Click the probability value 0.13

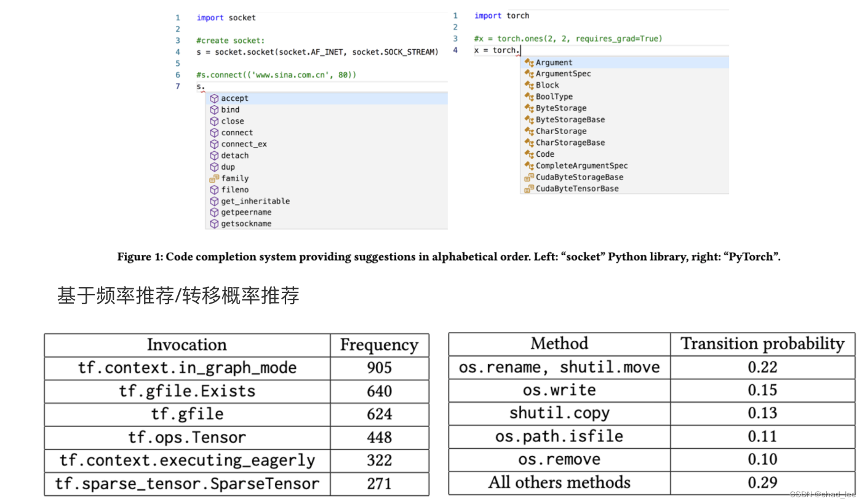point(763,414)
